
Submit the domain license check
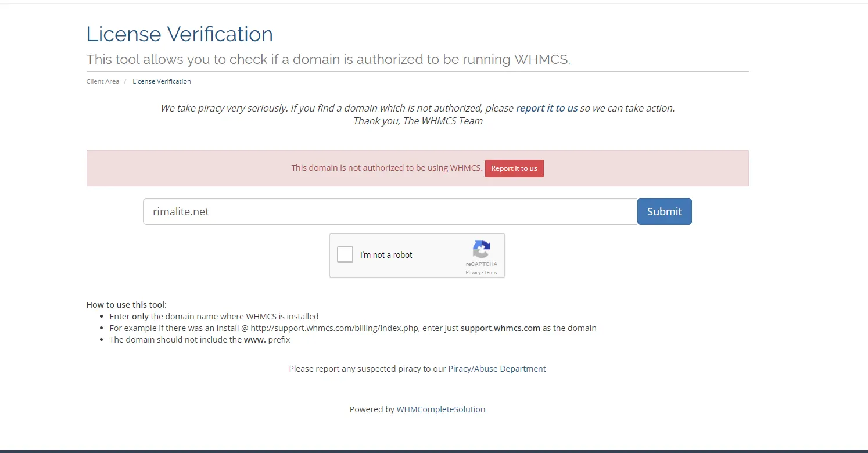coord(665,211)
